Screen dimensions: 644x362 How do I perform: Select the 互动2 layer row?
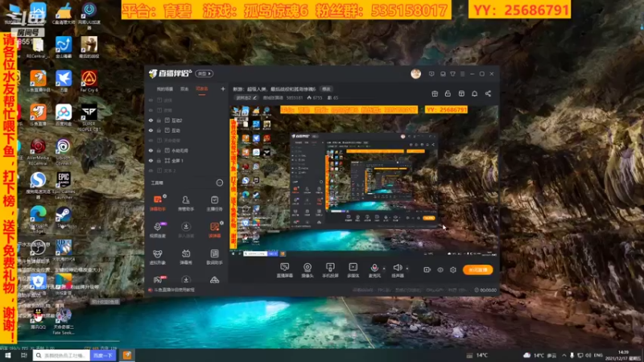coord(186,120)
